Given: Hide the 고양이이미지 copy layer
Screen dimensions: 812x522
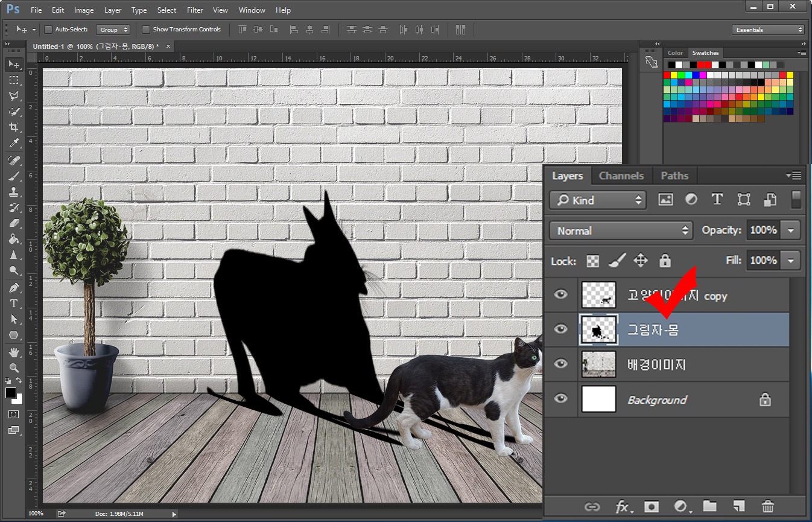Looking at the screenshot, I should 561,294.
